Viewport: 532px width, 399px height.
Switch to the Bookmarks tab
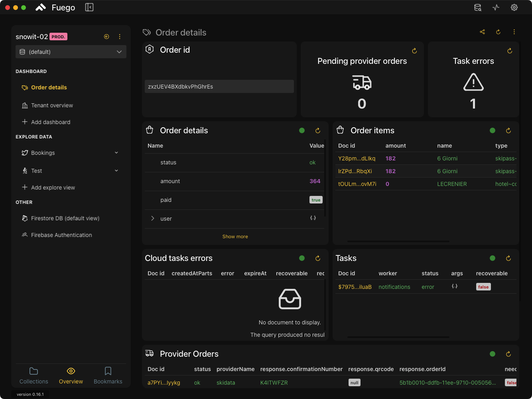[108, 376]
